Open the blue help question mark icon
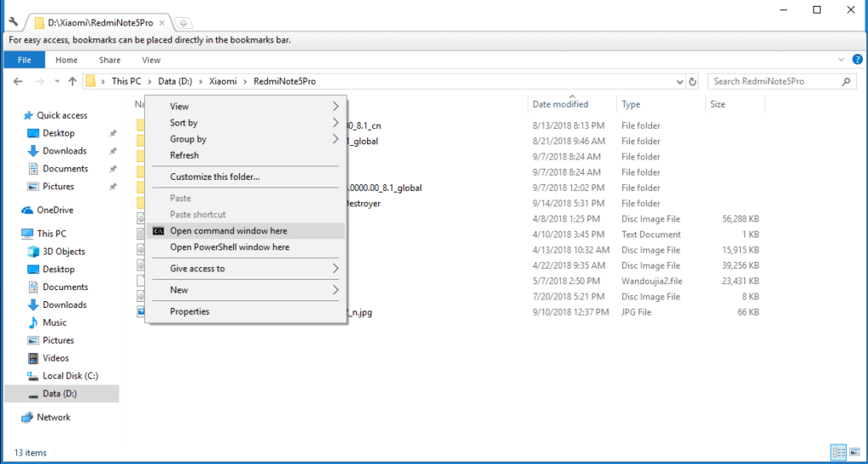The height and width of the screenshot is (464, 868). [x=857, y=59]
